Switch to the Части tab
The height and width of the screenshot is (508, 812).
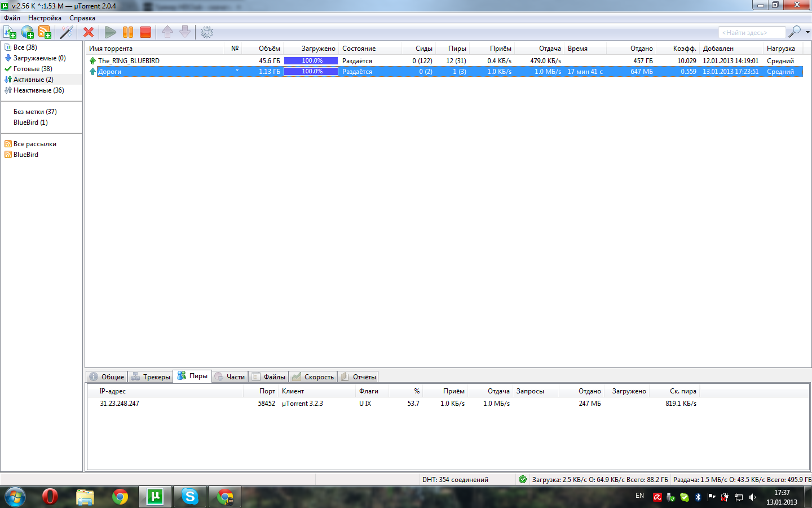pos(230,377)
